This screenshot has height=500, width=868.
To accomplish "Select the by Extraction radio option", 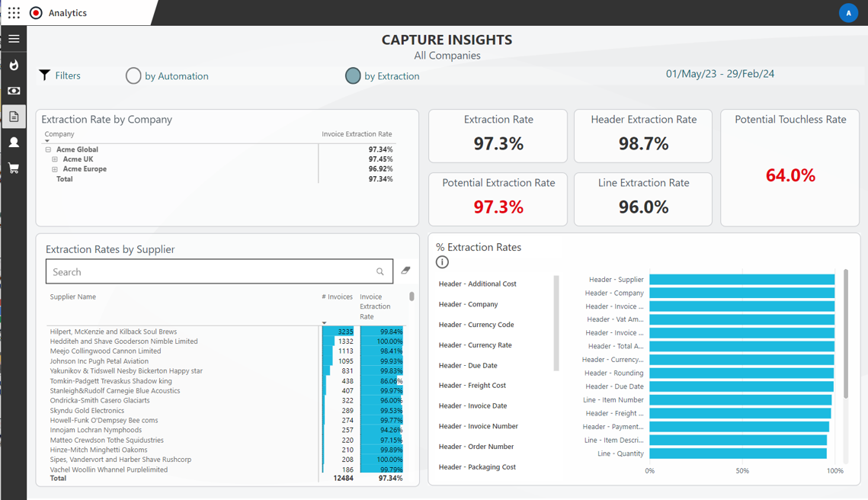I will [353, 76].
